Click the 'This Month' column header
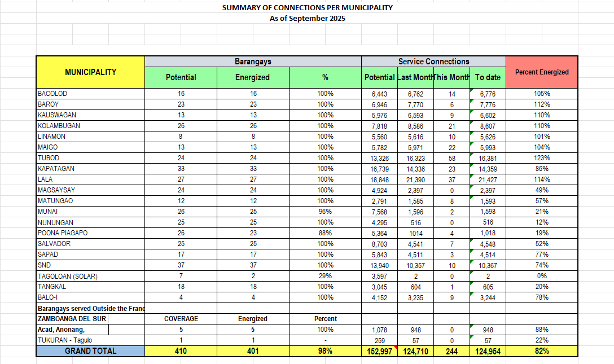This screenshot has height=364, width=614. click(x=451, y=77)
